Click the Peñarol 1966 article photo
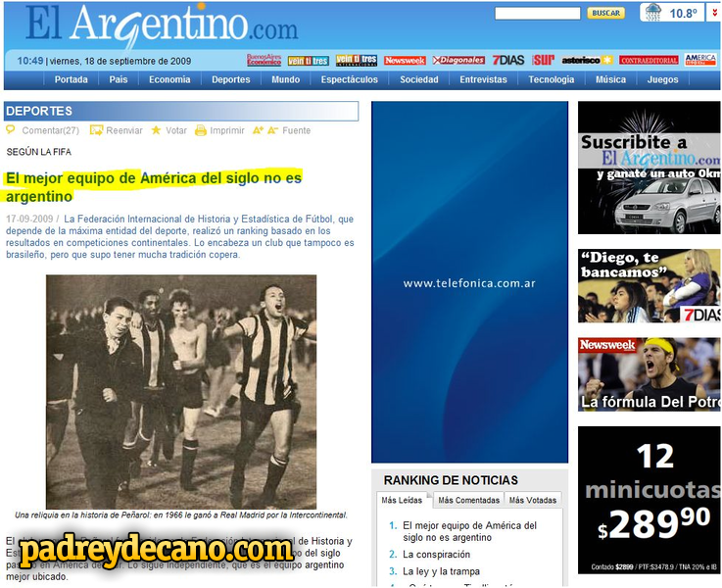Screen dimensions: 722x588 pyautogui.click(x=181, y=391)
